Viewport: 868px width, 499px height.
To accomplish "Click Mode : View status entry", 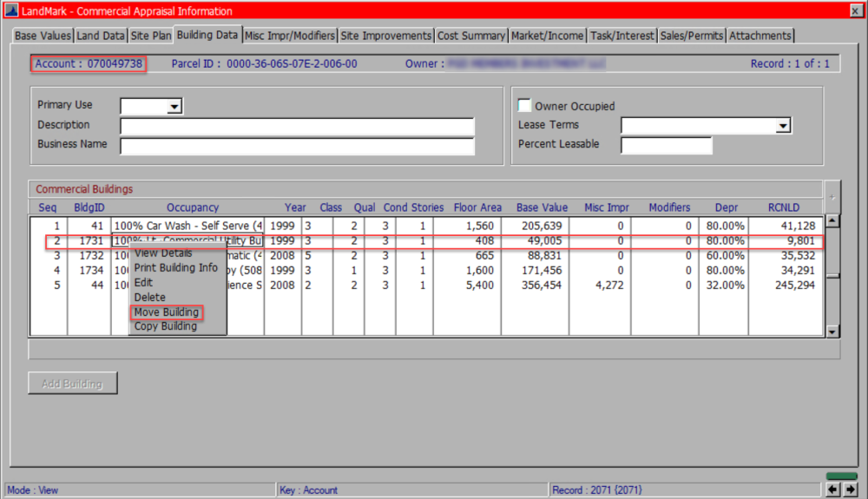I will (x=33, y=490).
